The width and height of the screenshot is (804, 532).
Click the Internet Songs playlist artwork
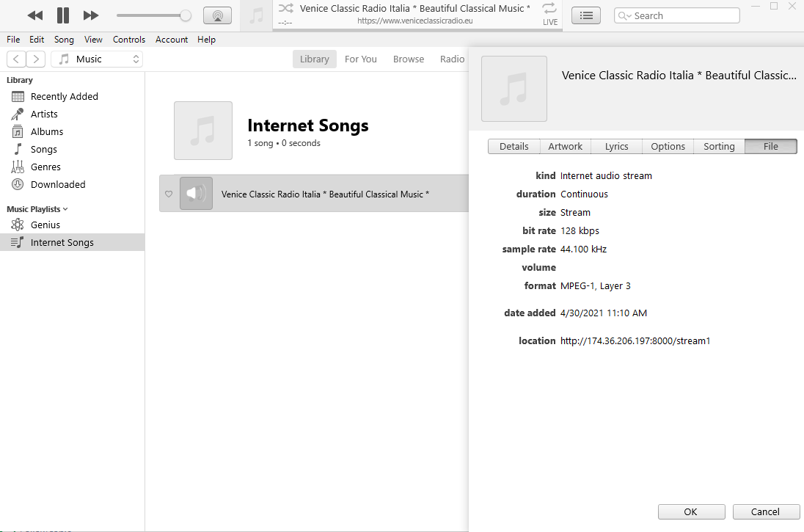203,131
